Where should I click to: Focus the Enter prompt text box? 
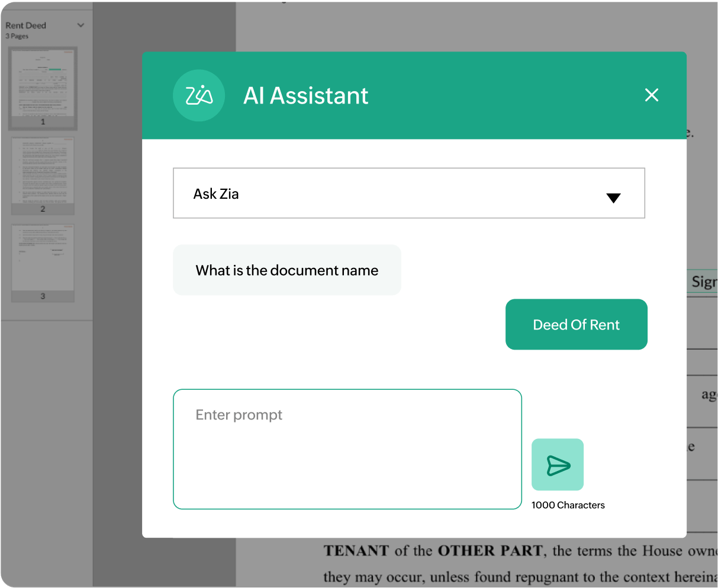pos(347,449)
